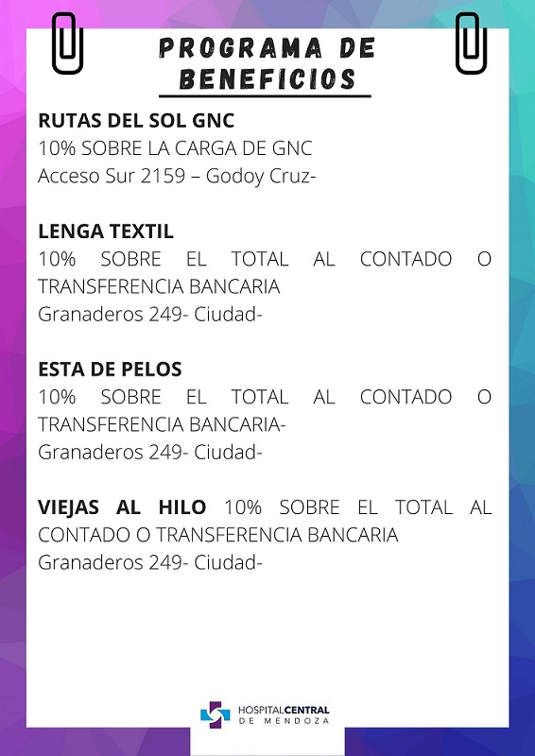Click the final Granaderos 249 Ciudad address
535x756 pixels.
[150, 562]
